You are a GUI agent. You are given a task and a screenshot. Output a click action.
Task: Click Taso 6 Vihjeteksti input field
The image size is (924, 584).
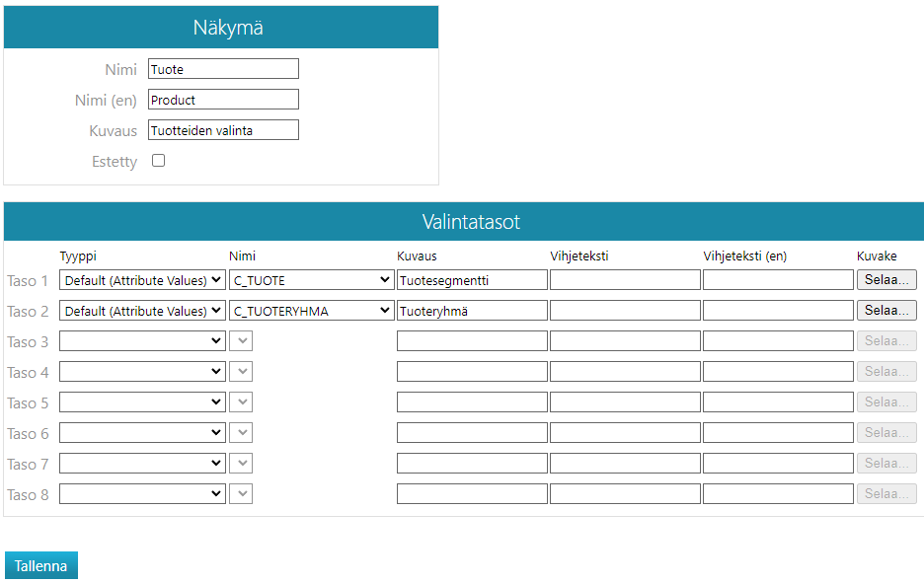(x=624, y=433)
